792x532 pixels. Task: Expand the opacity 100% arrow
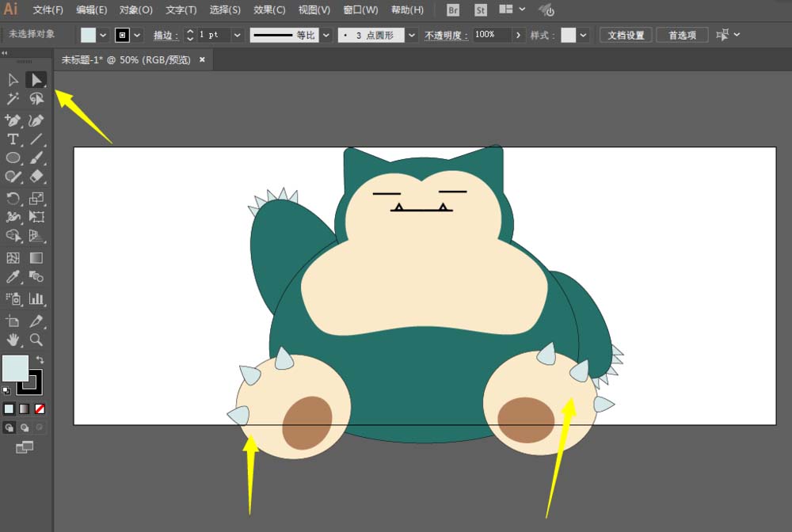(x=518, y=35)
